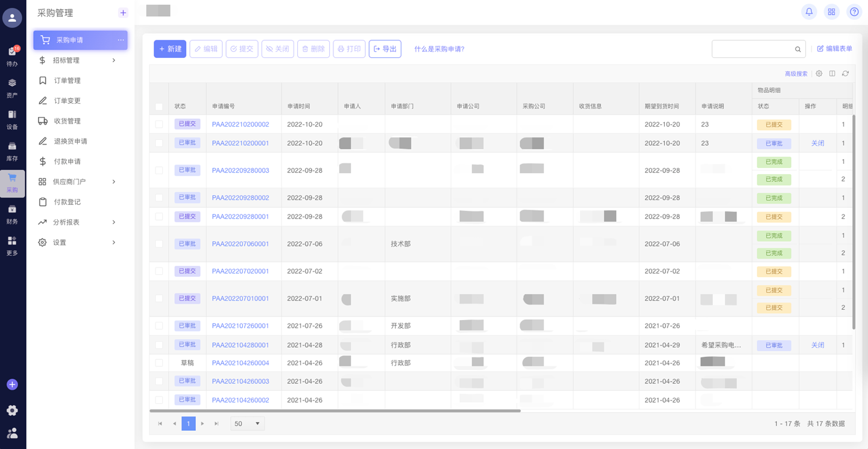This screenshot has height=449, width=868.
Task: Check the row PAA202207060001
Action: [x=159, y=244]
